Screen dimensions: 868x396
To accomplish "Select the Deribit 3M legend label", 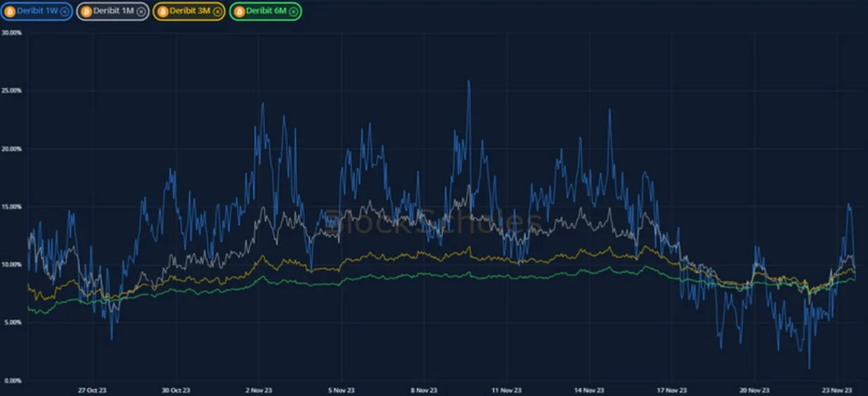I will click(191, 12).
